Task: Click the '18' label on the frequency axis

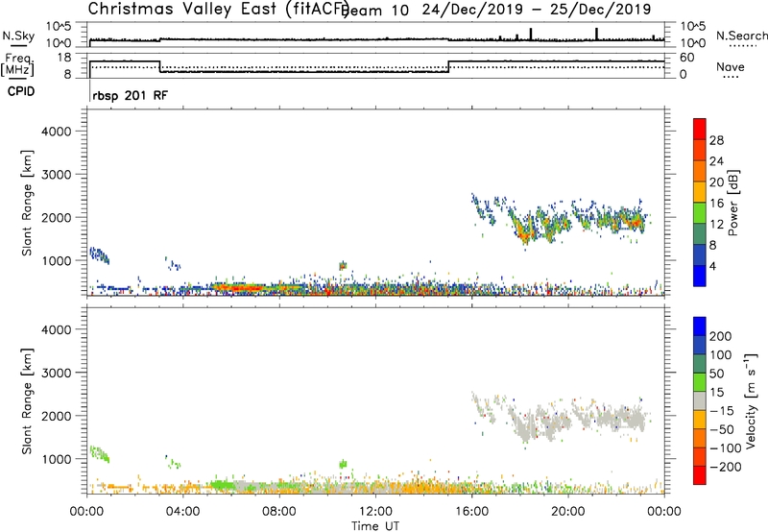Action: coord(63,58)
